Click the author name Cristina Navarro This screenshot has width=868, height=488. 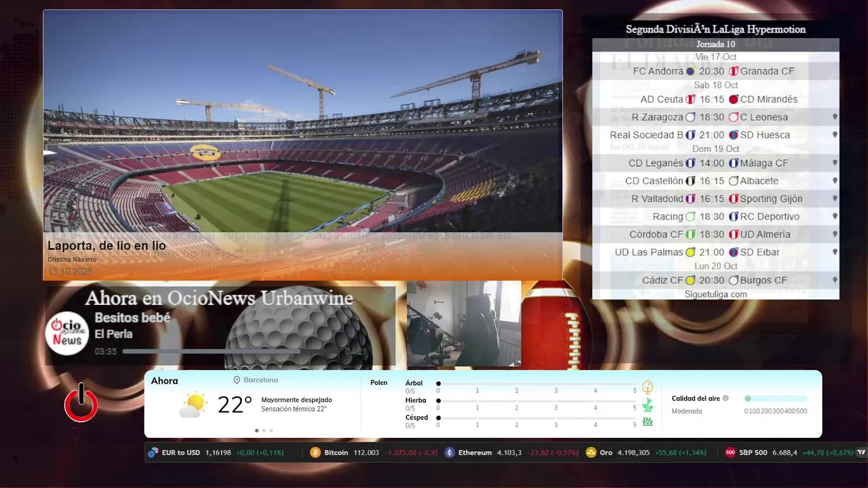[72, 260]
